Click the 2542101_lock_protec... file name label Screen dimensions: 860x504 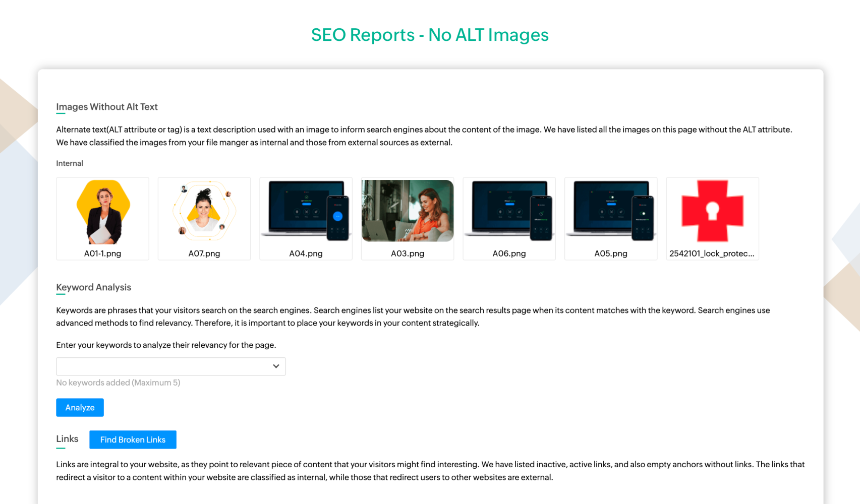(712, 254)
